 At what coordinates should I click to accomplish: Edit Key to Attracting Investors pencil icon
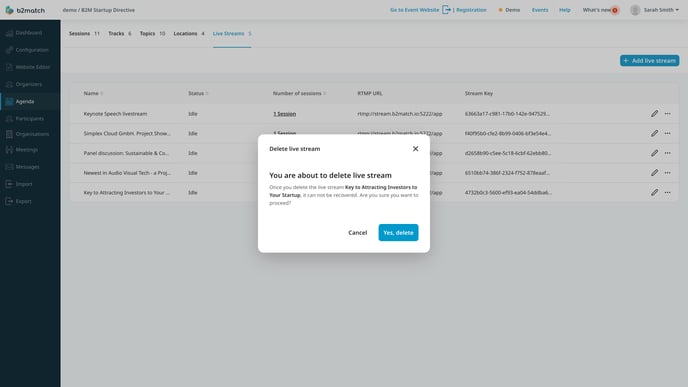coord(654,193)
